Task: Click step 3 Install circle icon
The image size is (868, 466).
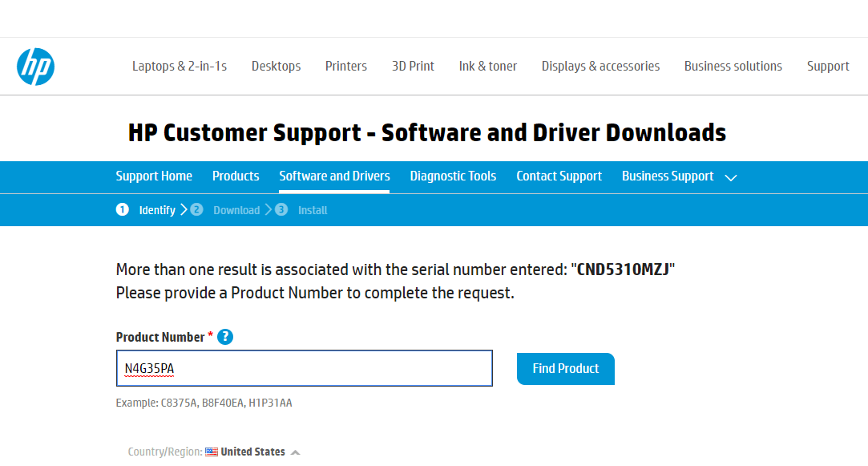Action: point(281,210)
